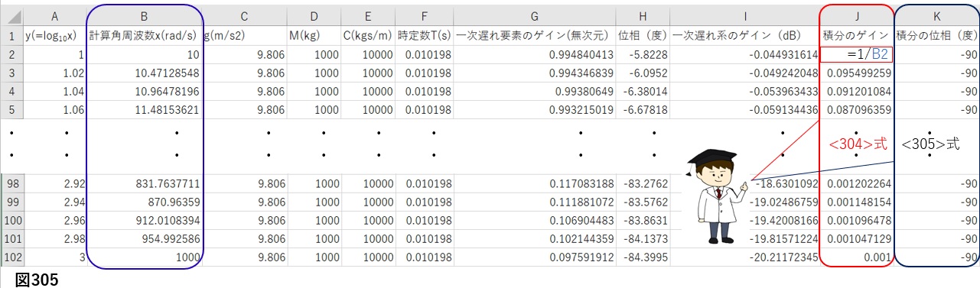Image resolution: width=980 pixels, height=288 pixels.
Task: Click cell with value 10.96478196
Action: (145, 92)
